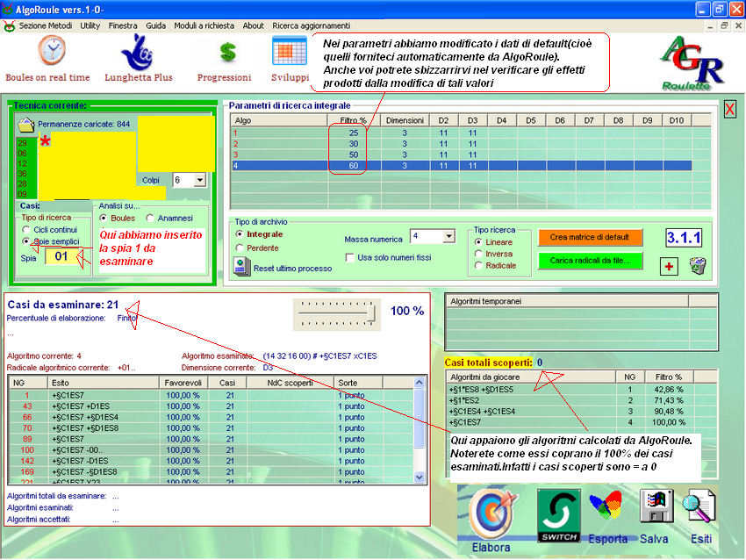The height and width of the screenshot is (560, 746).
Task: Click Carica radicali da file button
Action: pyautogui.click(x=590, y=261)
